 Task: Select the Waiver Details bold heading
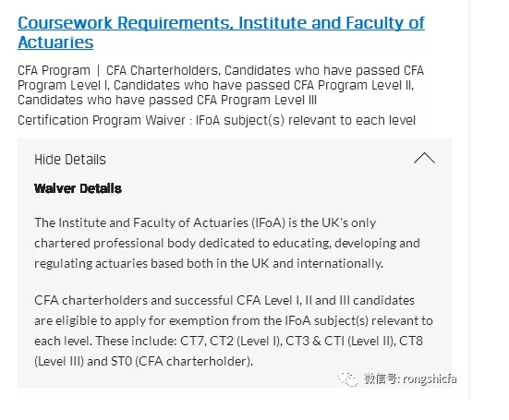(78, 188)
